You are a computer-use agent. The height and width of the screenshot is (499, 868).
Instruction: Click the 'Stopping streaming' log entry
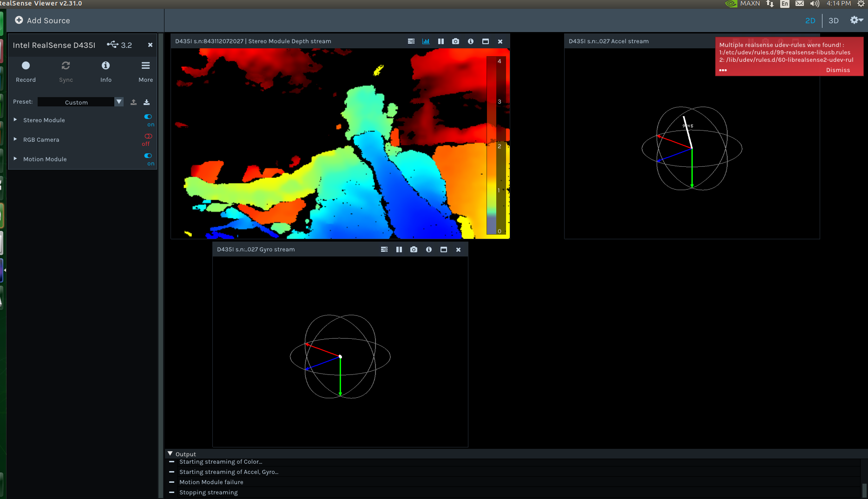(209, 492)
